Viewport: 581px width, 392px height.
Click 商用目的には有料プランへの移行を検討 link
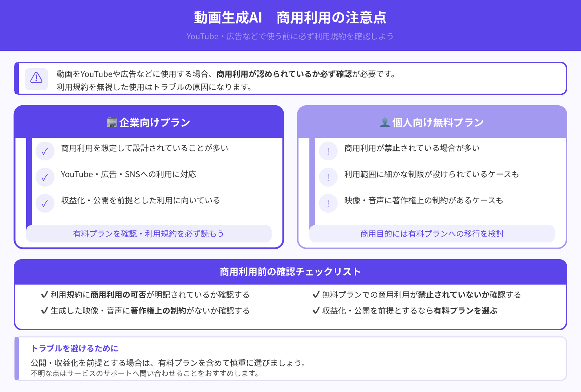pyautogui.click(x=431, y=234)
